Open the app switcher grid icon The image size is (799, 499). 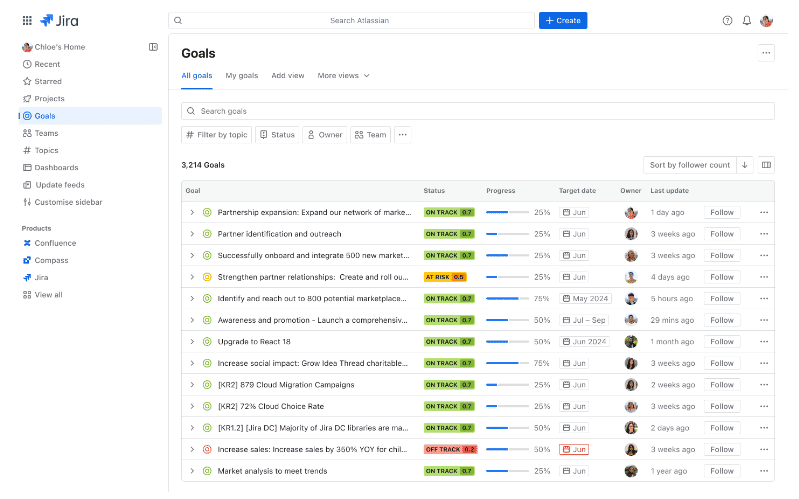click(x=27, y=20)
